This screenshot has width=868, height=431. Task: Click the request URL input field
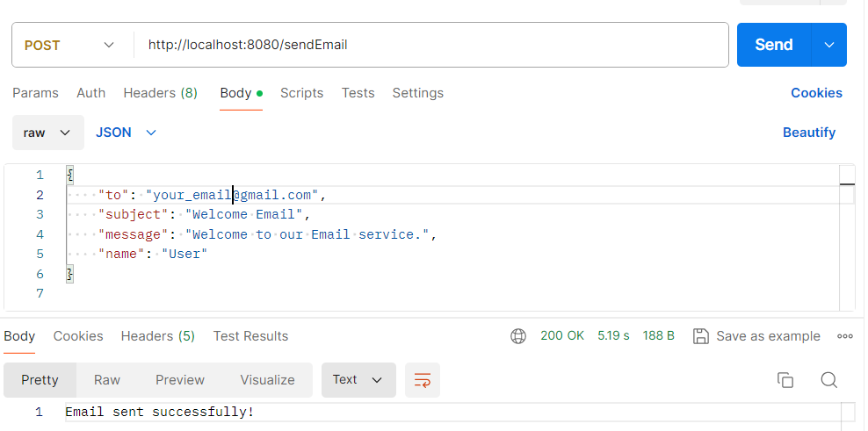(430, 45)
